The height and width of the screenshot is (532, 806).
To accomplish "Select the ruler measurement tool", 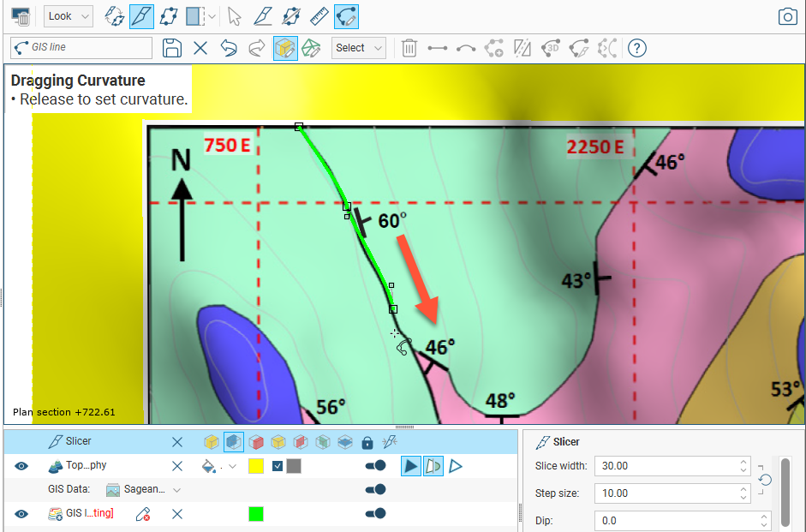I will click(x=319, y=16).
